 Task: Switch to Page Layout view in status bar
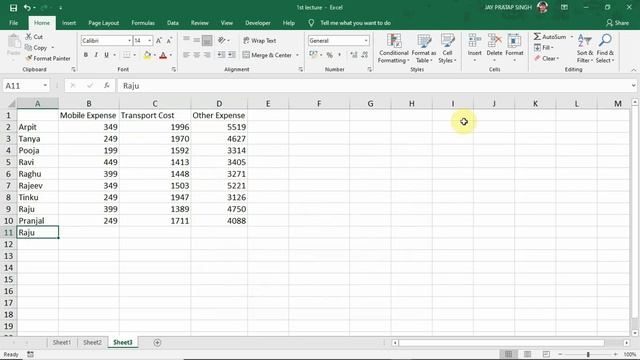(527, 354)
